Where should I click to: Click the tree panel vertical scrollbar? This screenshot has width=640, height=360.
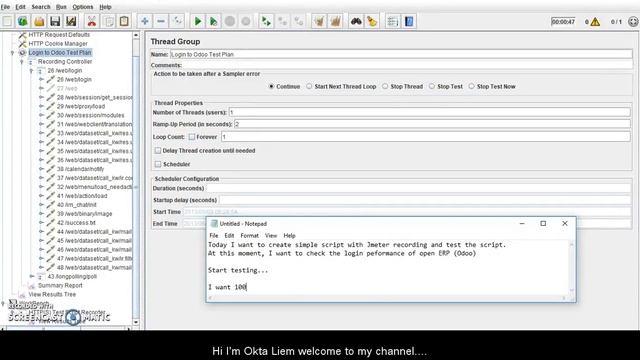coord(136,179)
